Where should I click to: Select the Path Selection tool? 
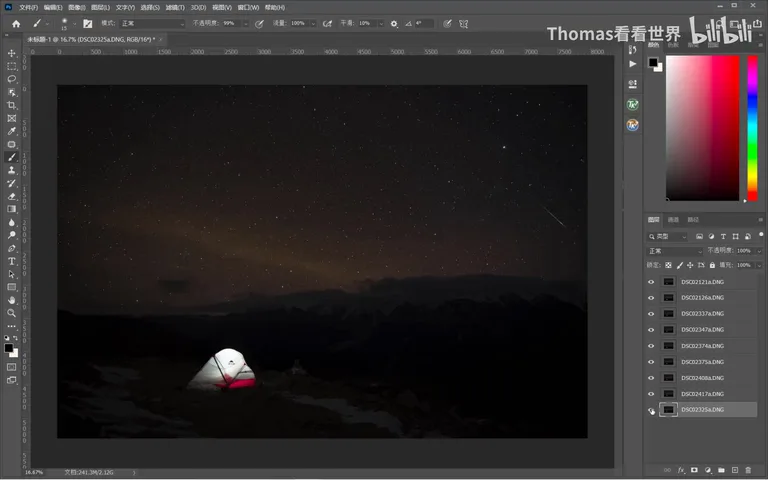[12, 274]
